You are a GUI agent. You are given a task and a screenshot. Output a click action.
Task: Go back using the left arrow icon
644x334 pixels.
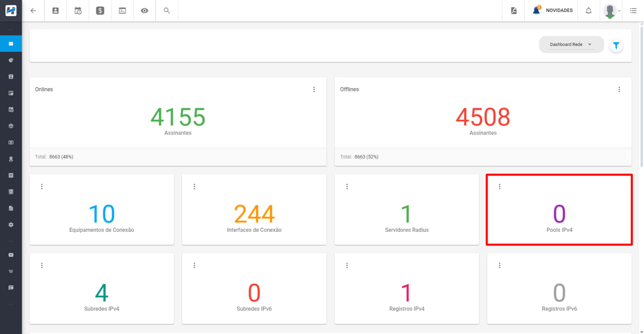point(33,11)
